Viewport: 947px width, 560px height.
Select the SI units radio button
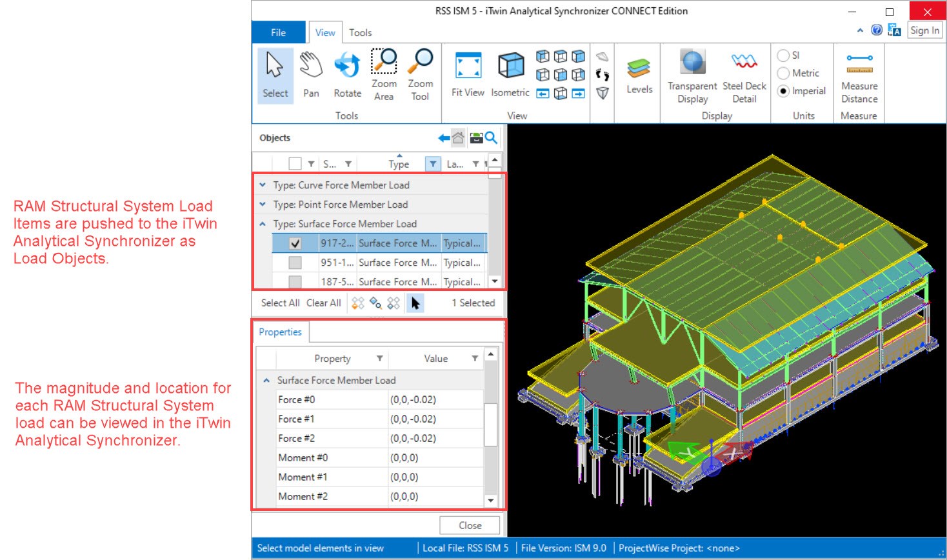click(x=783, y=55)
